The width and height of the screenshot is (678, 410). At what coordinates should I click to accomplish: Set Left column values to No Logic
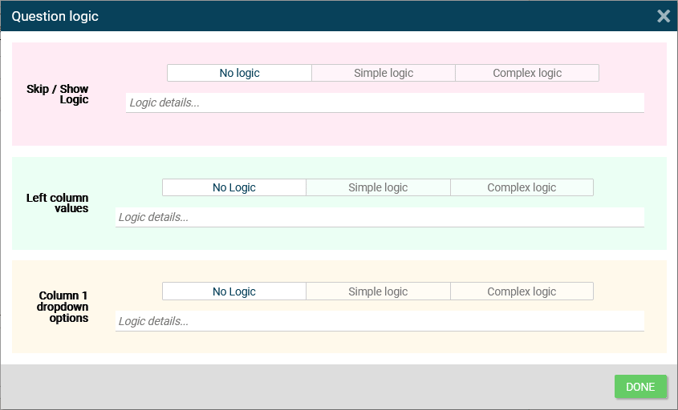(x=234, y=188)
